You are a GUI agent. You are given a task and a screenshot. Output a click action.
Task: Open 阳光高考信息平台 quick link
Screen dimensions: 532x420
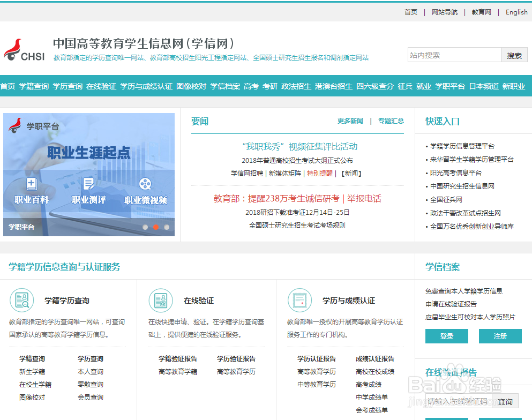pos(456,172)
